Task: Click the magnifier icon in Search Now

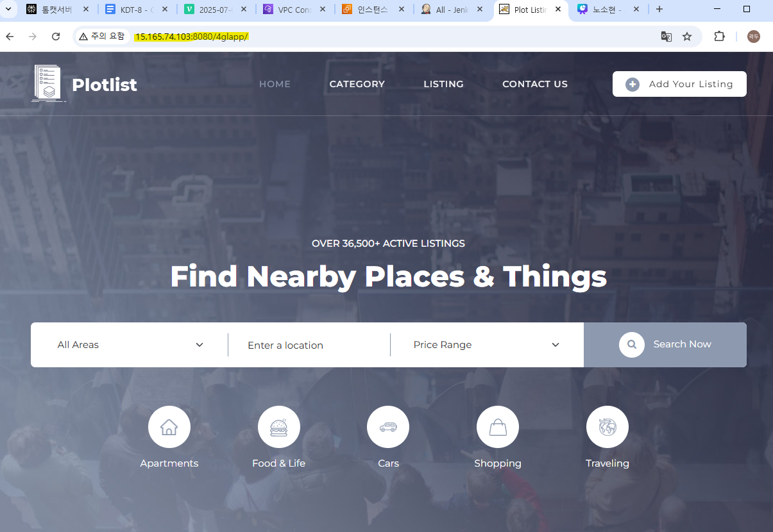Action: (x=632, y=344)
